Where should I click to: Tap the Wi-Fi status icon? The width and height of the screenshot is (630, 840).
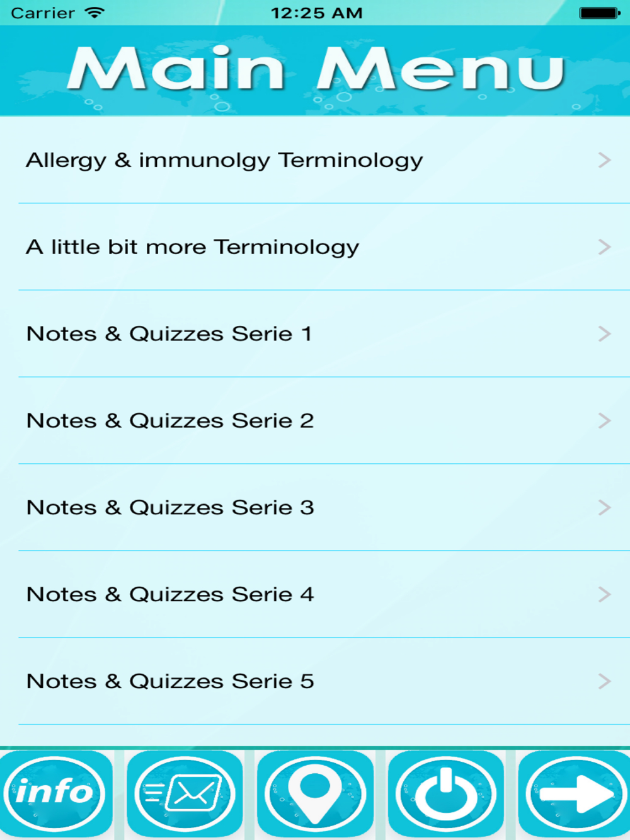[94, 13]
